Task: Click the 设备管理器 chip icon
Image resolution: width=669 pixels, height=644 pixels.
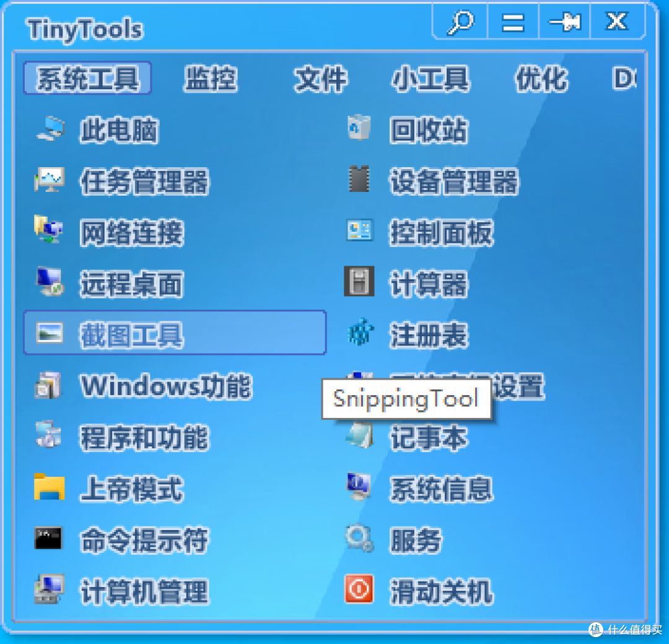Action: [x=359, y=179]
